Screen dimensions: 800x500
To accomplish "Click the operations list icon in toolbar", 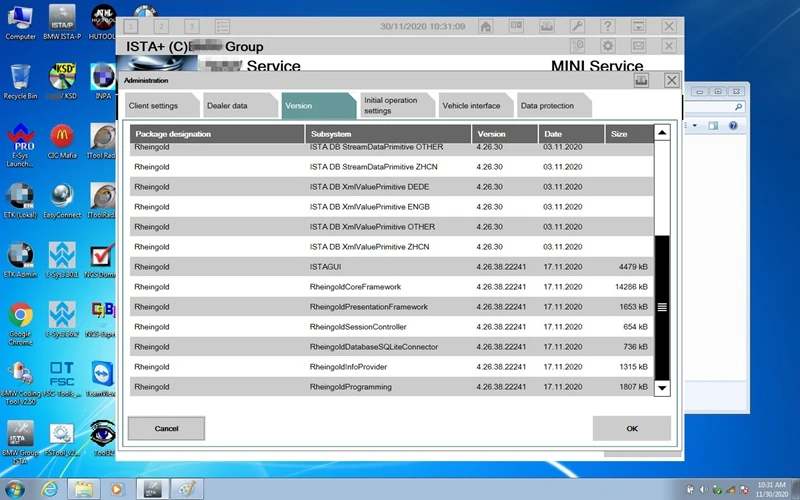I will coord(222,27).
